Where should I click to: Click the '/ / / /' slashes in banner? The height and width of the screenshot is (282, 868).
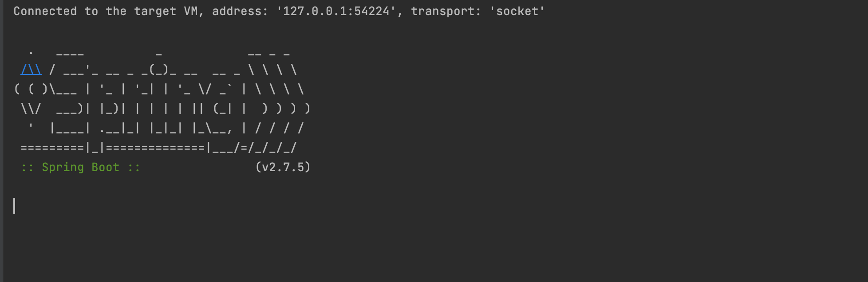tap(280, 128)
